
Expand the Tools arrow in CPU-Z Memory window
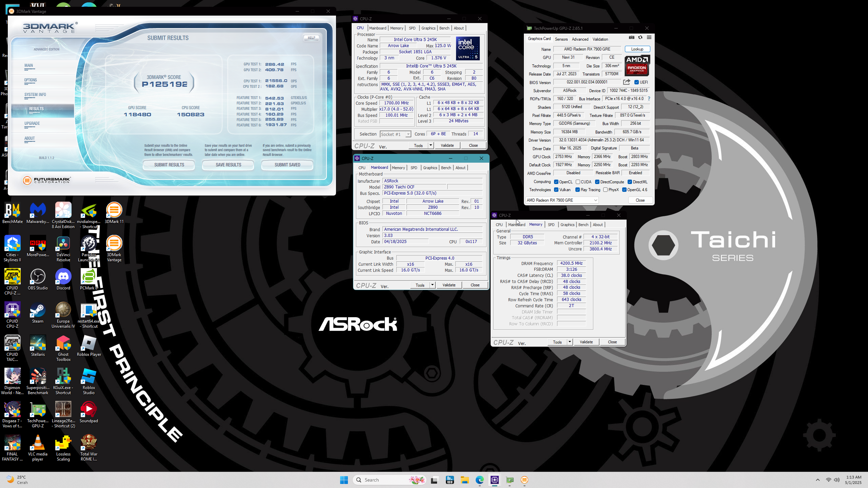click(570, 342)
